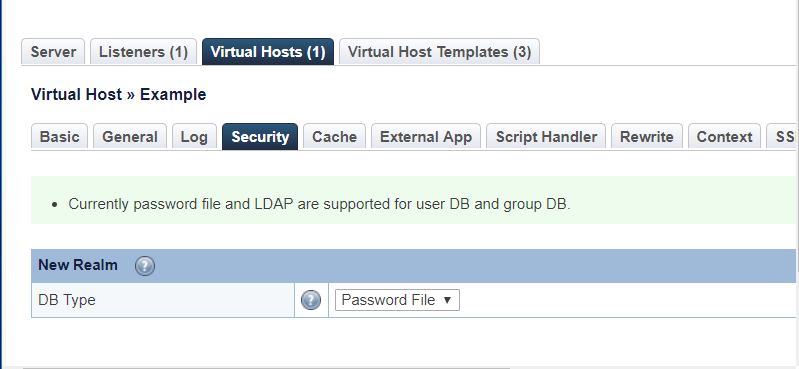
Task: Click the Virtual Host » Example heading
Action: coord(119,95)
